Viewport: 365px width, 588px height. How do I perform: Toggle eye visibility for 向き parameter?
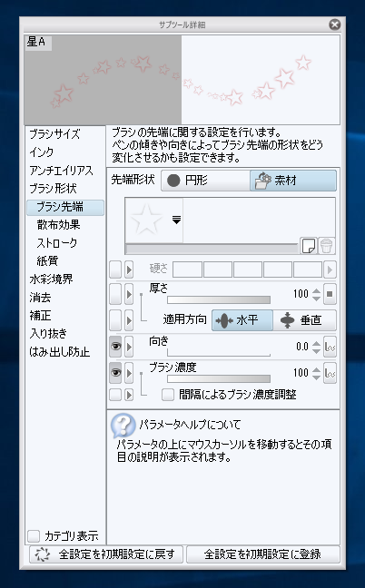coord(115,347)
